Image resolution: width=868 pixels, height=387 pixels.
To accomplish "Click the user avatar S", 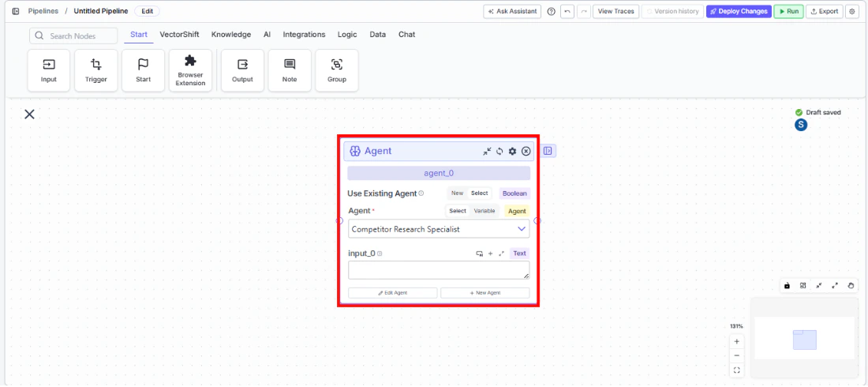I will (x=800, y=125).
